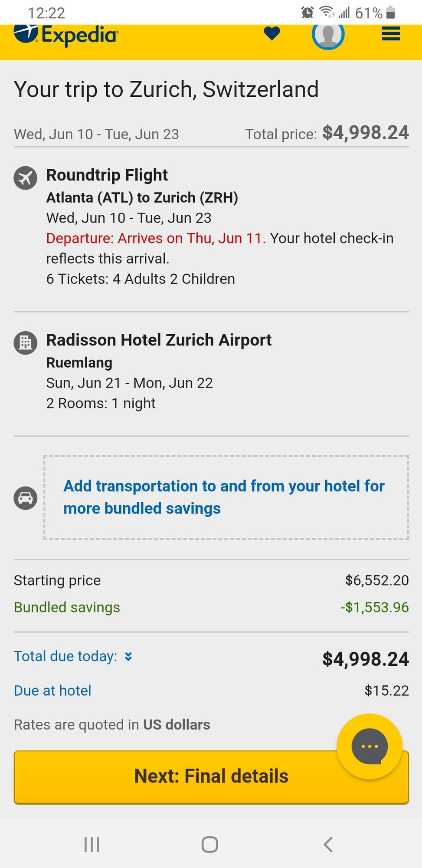
Task: Tap the Bundled savings amount
Action: point(375,607)
